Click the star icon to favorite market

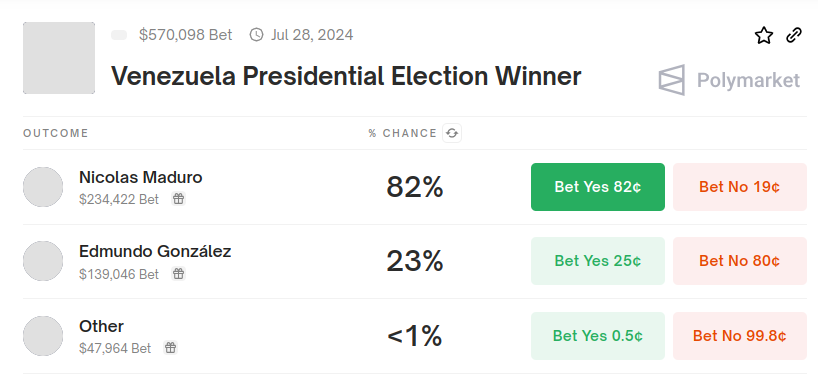[764, 35]
